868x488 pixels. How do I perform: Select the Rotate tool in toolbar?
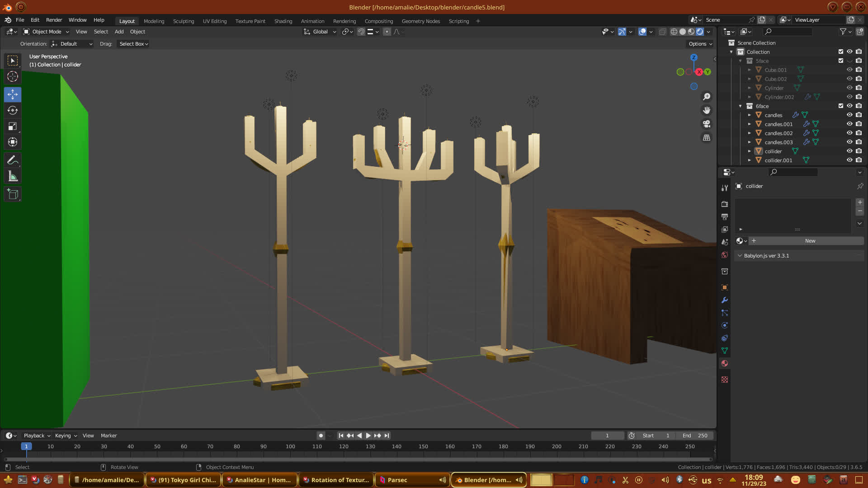13,110
